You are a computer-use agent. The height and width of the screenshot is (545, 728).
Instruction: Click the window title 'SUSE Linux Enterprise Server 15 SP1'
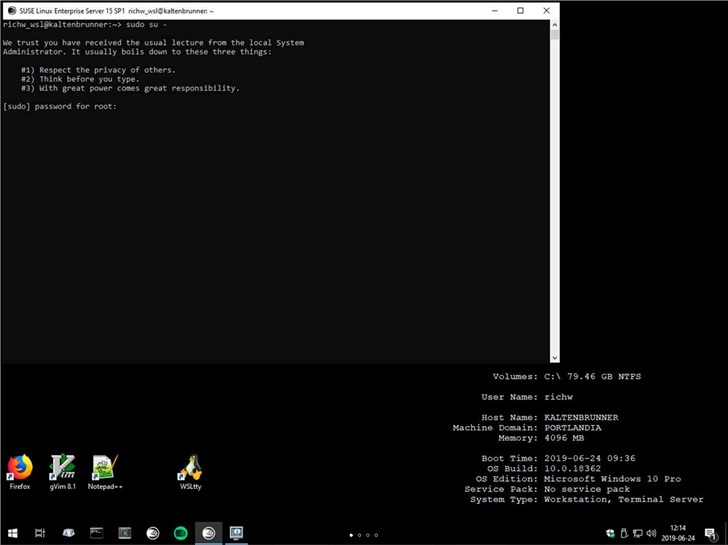[72, 11]
